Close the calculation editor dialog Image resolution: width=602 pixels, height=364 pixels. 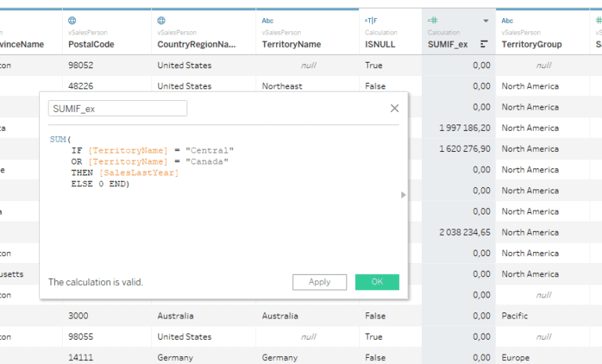(x=394, y=108)
